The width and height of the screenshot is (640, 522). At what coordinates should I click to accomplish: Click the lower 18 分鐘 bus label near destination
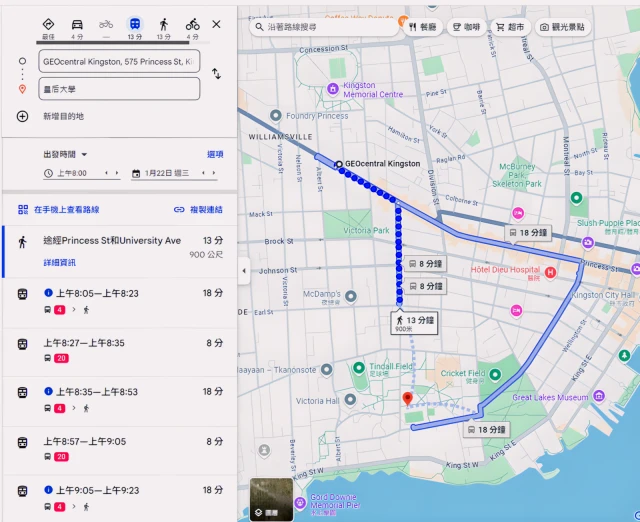click(487, 429)
